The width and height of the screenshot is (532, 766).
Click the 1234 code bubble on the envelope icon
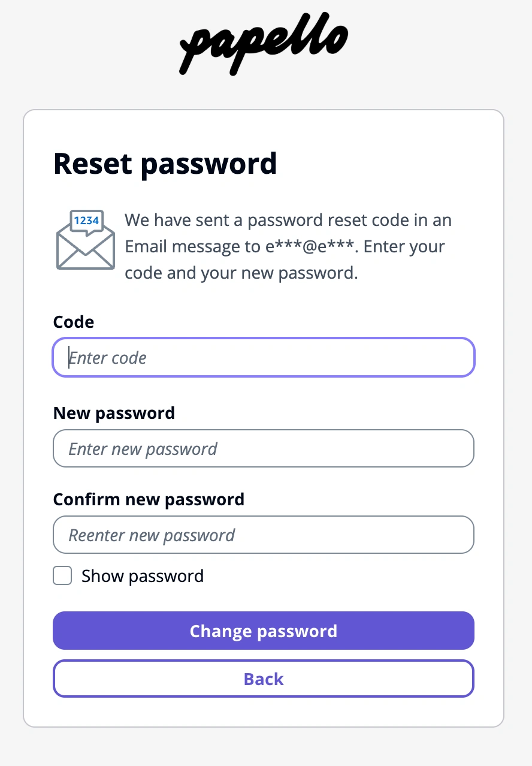pos(86,221)
